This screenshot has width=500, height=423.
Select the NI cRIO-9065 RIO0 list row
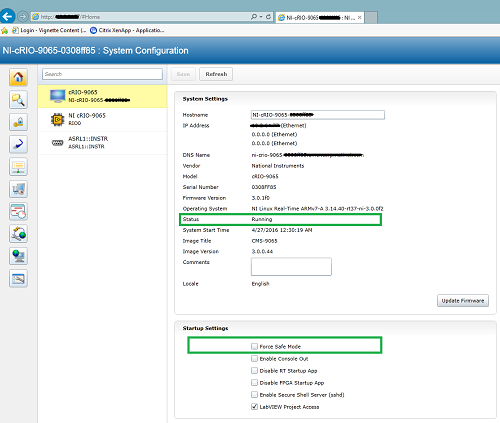tap(102, 119)
